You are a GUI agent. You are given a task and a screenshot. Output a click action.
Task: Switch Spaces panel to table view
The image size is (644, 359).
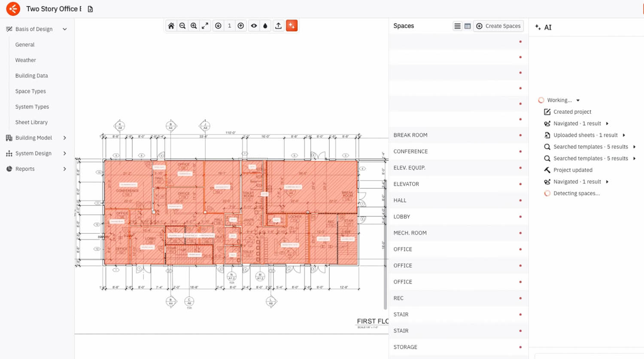[468, 26]
